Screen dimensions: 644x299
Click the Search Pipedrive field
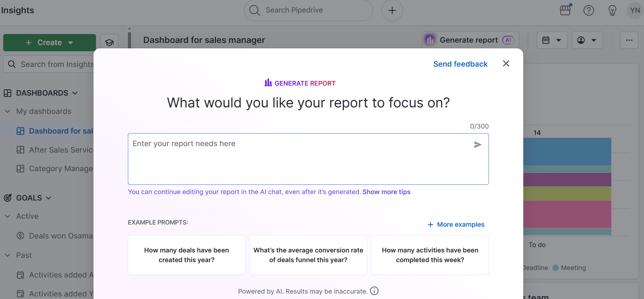[308, 10]
